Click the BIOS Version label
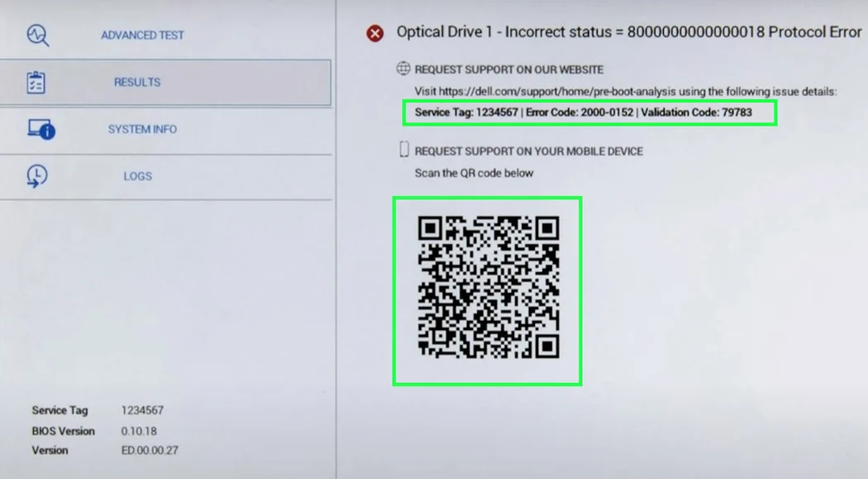The image size is (868, 479). tap(63, 431)
